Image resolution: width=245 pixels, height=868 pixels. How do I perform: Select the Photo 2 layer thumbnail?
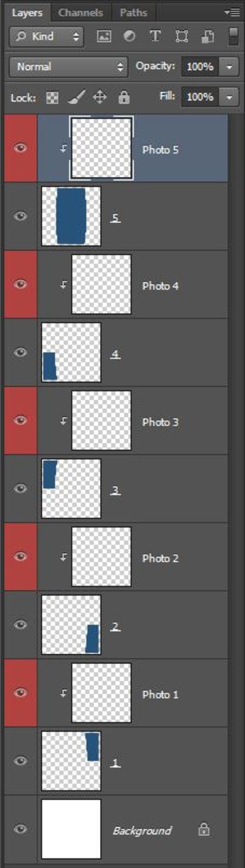101,557
